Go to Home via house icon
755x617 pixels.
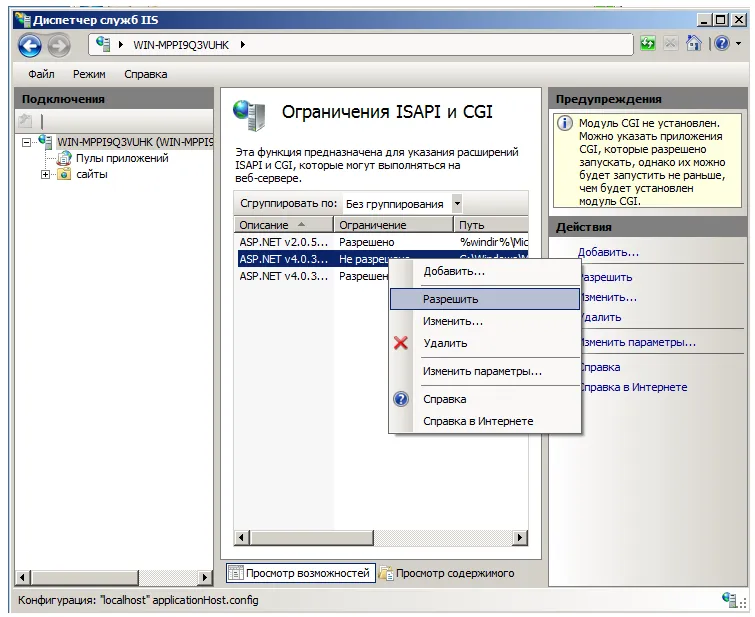693,44
